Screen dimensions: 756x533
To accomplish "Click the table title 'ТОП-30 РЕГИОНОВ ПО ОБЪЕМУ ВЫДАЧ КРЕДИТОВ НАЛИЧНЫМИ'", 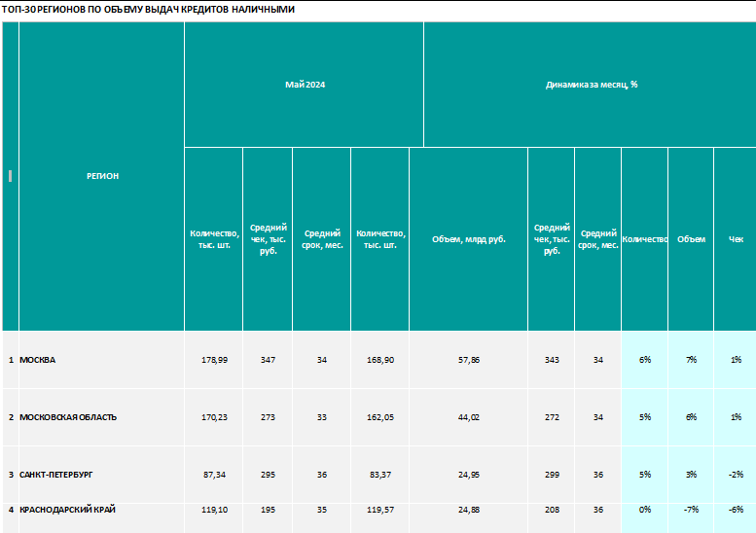I will tap(148, 10).
